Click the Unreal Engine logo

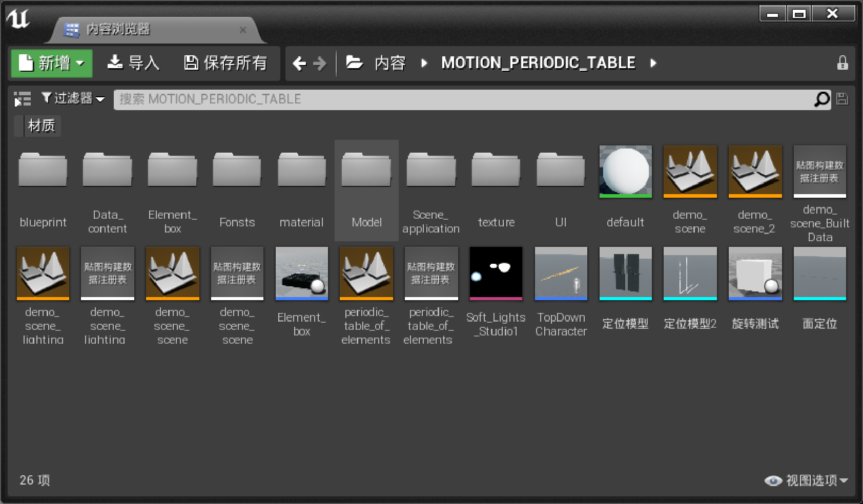point(18,19)
